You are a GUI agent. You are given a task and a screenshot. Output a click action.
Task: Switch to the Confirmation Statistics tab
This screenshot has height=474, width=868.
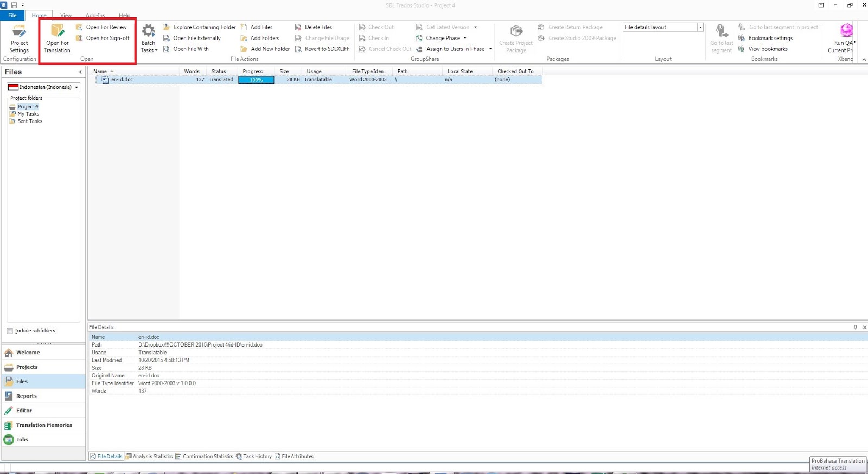204,457
